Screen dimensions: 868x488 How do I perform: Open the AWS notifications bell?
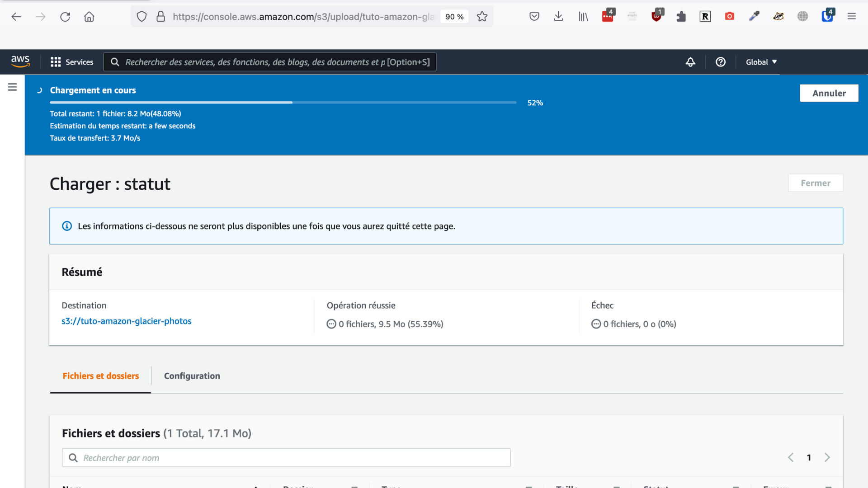click(x=690, y=62)
